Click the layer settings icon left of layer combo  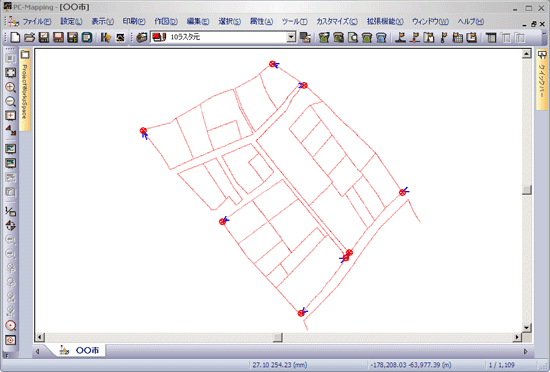tap(142, 37)
